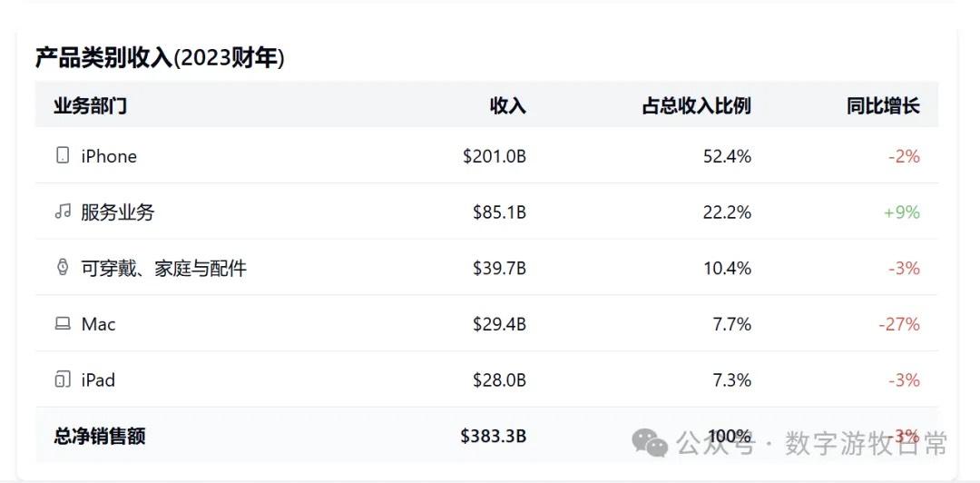Click the 7.3% iPad share value
This screenshot has width=980, height=483.
731,380
